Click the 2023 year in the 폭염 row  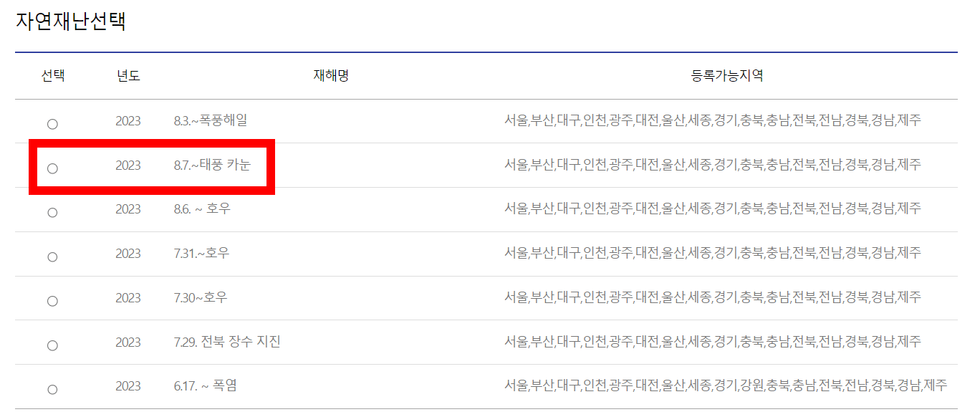point(128,386)
